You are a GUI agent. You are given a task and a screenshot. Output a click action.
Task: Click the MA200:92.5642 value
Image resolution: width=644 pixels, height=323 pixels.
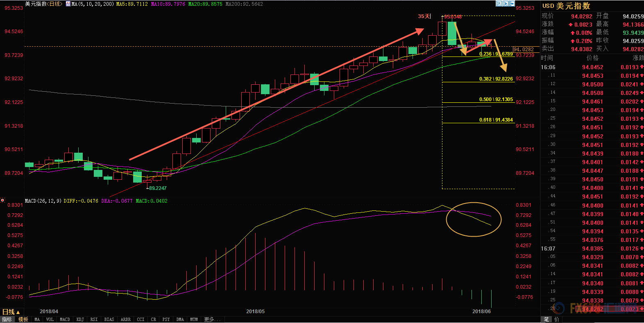tap(244, 4)
